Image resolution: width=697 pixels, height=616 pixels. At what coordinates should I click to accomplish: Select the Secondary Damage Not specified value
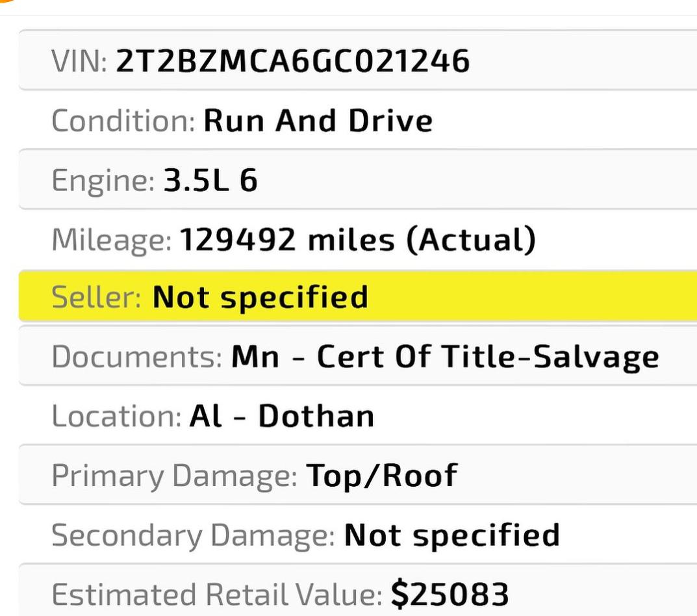point(451,535)
